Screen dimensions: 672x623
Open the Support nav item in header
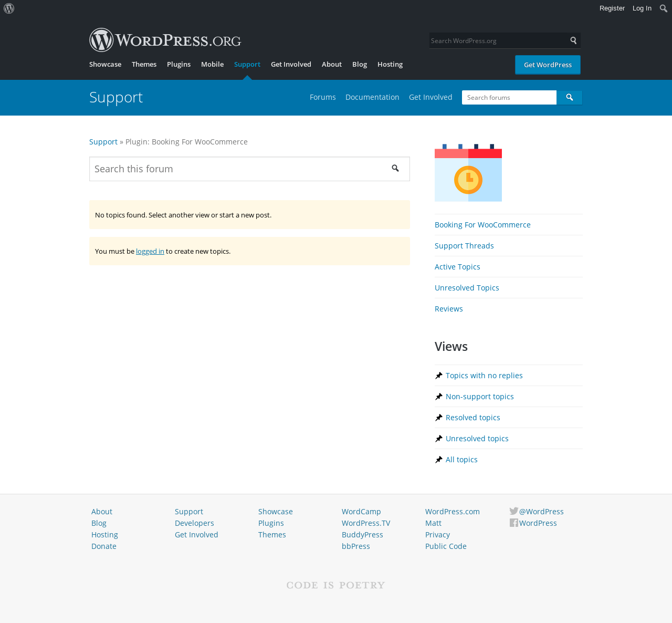(x=247, y=64)
